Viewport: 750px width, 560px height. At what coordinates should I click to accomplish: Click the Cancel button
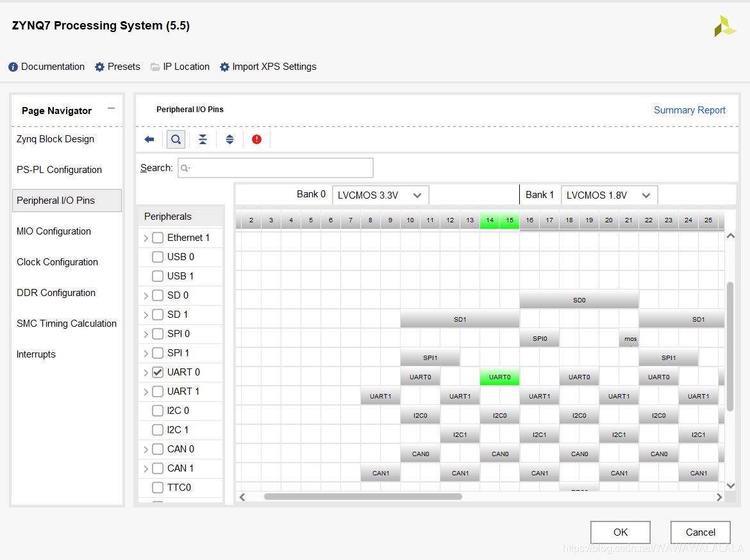coord(700,532)
